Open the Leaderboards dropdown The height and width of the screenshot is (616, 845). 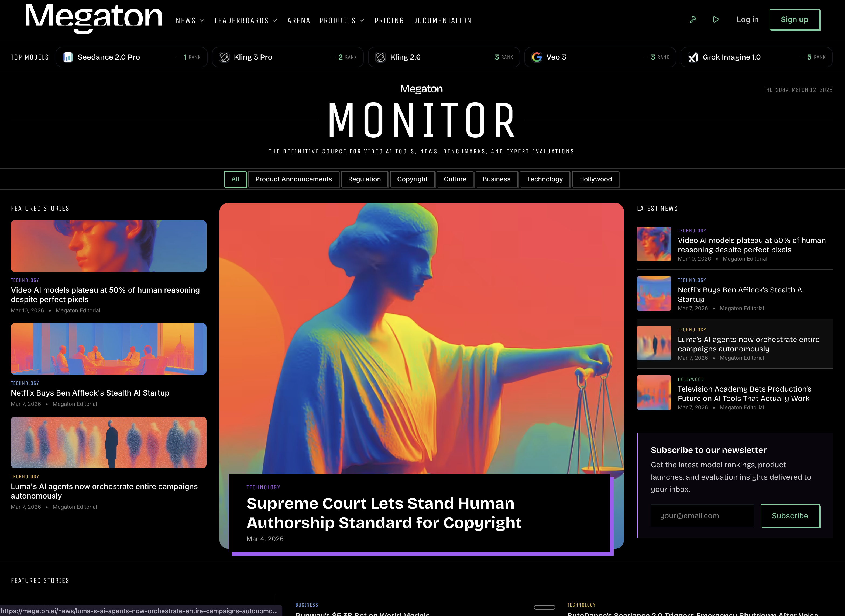(245, 20)
